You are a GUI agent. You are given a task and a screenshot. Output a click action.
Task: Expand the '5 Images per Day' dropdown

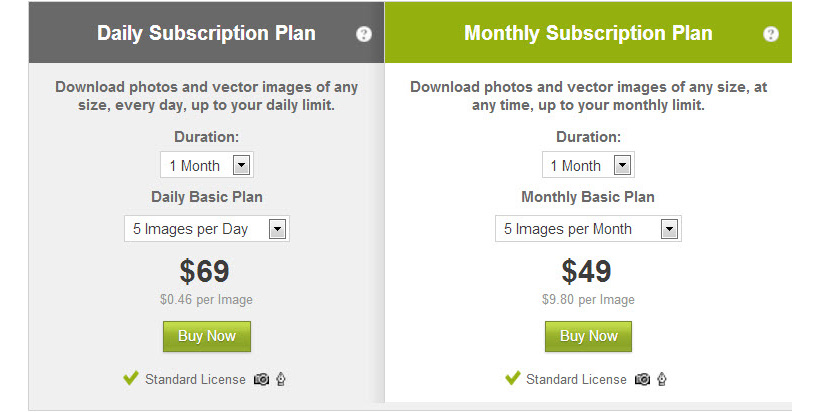[x=206, y=229]
